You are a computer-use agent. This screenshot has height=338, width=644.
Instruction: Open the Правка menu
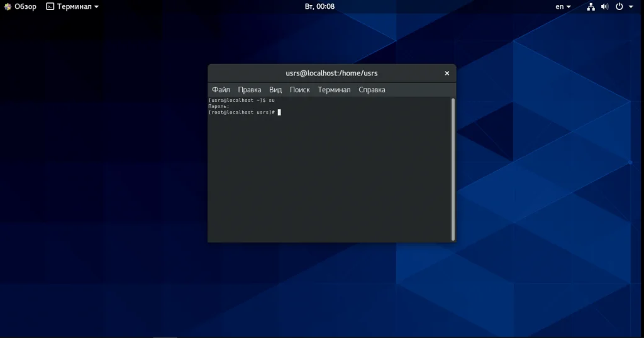click(250, 90)
